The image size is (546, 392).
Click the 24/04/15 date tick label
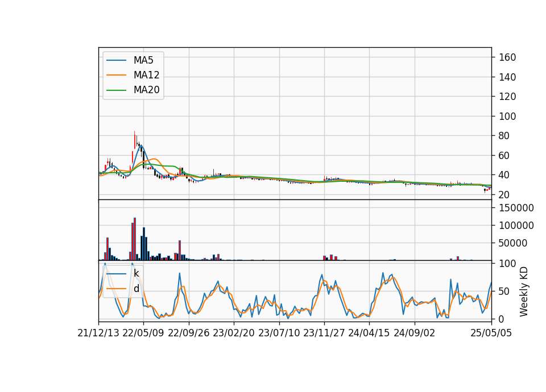coord(369,333)
